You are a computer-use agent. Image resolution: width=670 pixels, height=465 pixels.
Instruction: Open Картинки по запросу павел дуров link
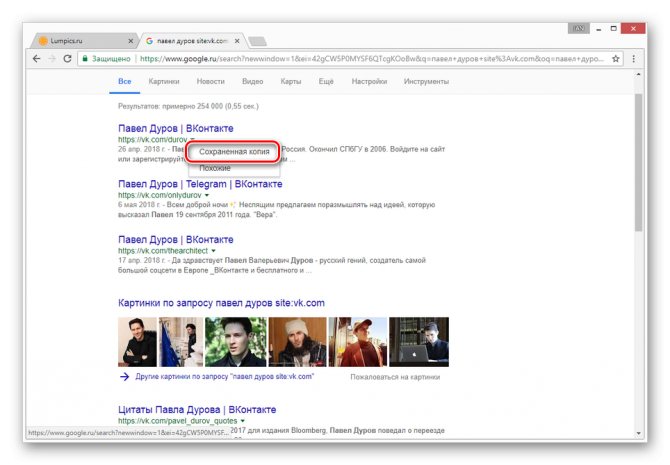click(221, 303)
